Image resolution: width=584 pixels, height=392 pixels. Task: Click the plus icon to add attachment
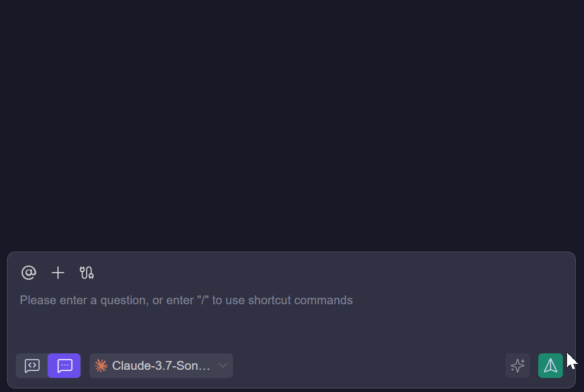[x=58, y=273]
